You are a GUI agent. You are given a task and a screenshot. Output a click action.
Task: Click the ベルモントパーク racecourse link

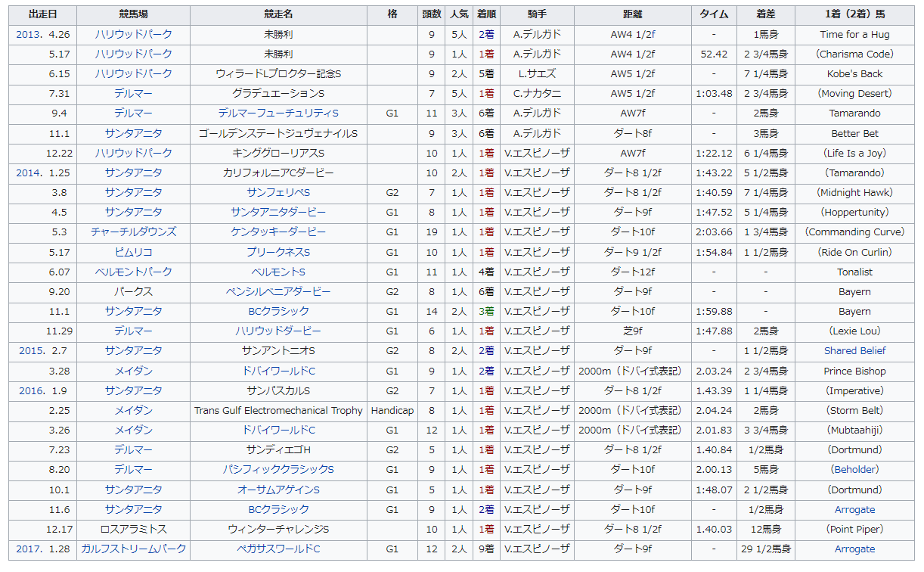[x=133, y=272]
